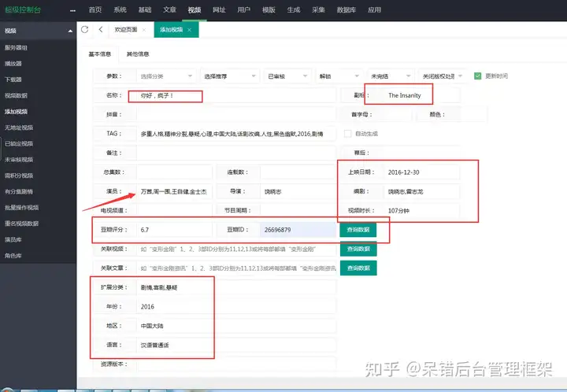
Task: Open the 系统 top menu
Action: pos(120,9)
